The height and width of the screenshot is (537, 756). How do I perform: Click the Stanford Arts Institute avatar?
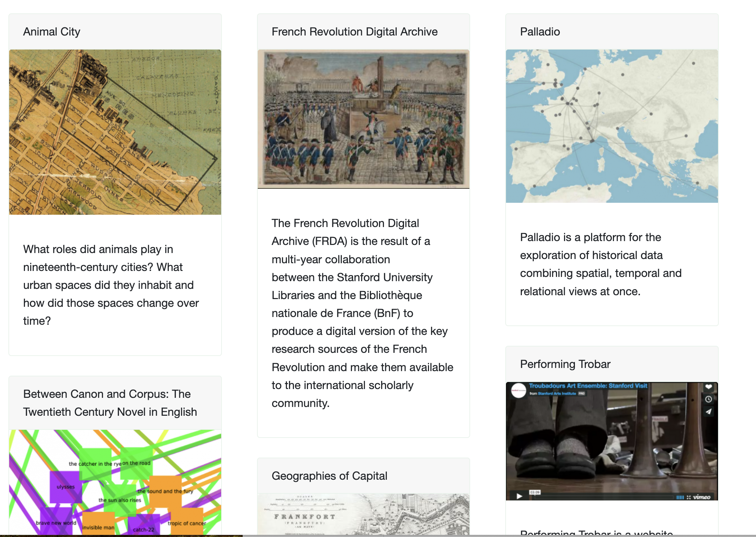[518, 390]
